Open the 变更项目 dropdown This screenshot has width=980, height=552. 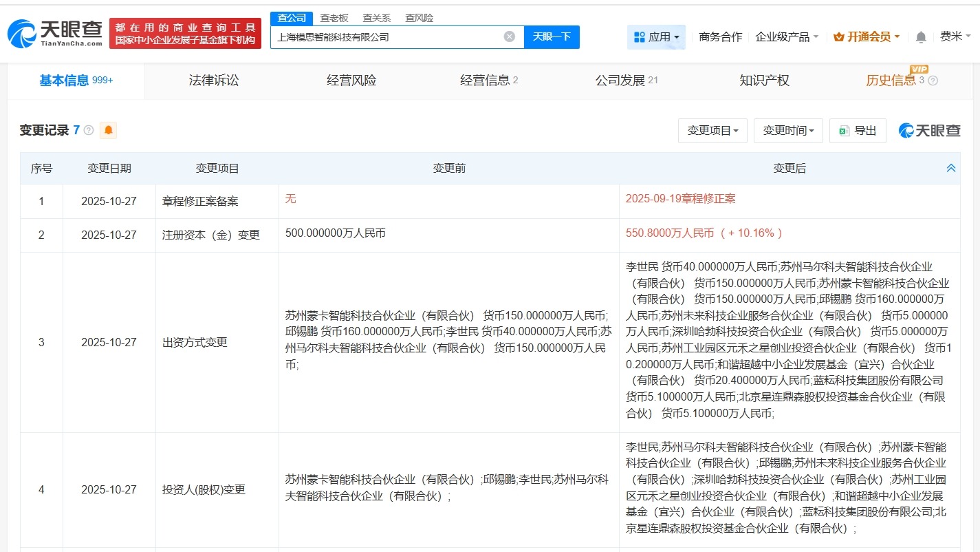click(x=712, y=131)
